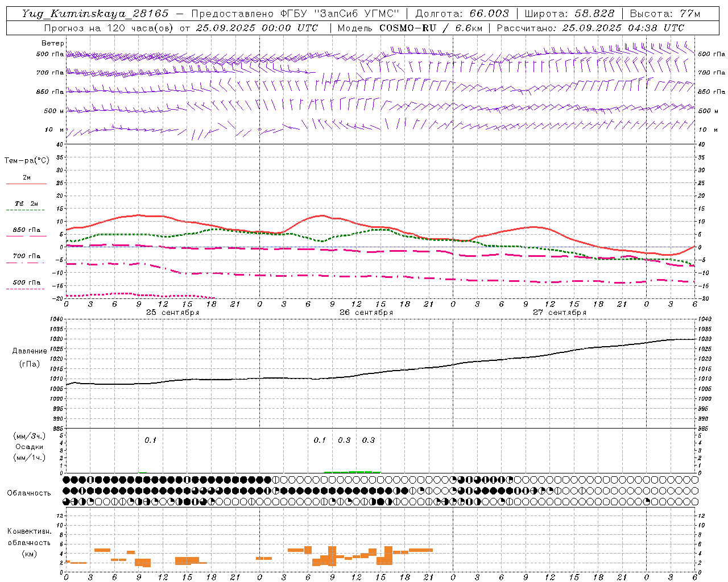
Task: Click the dashed line sample beneath Td 2м legend
Action: (x=26, y=210)
